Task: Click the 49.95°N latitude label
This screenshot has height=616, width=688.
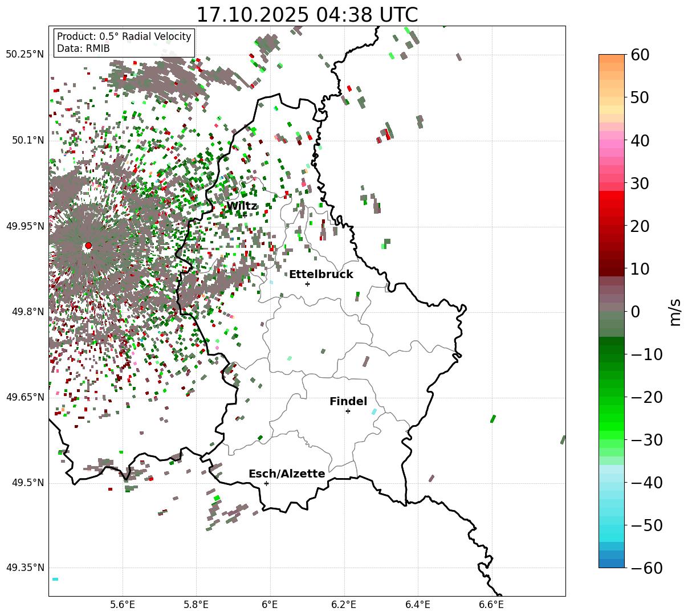Action: [25, 226]
